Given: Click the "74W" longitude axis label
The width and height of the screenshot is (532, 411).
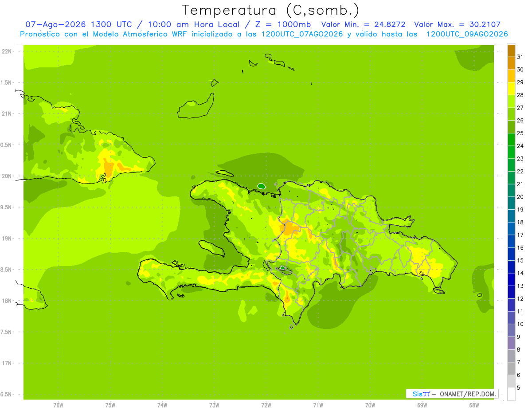Looking at the screenshot, I should point(162,405).
